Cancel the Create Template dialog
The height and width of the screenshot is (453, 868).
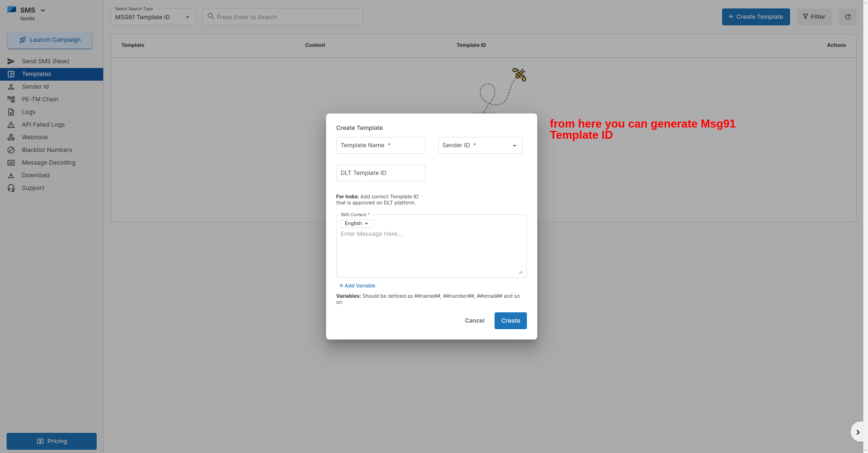474,321
